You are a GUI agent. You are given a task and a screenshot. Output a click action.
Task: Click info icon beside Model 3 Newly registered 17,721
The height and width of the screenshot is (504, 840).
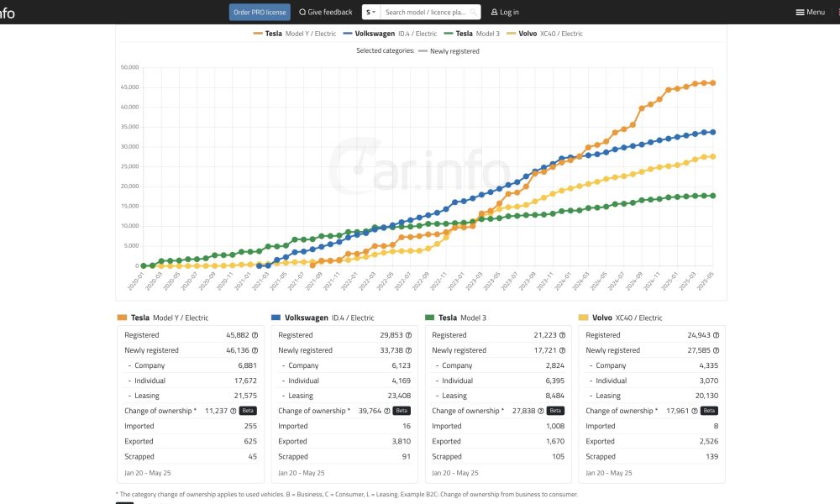563,350
